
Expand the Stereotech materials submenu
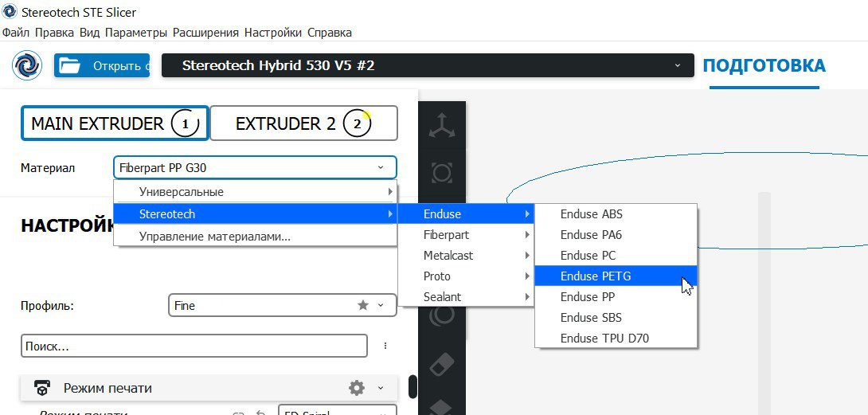click(255, 213)
